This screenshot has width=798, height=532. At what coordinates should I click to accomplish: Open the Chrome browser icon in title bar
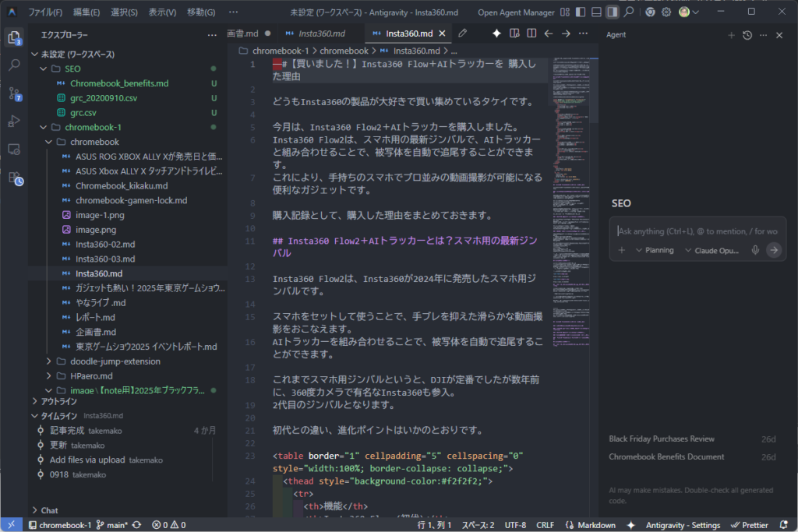(x=649, y=12)
